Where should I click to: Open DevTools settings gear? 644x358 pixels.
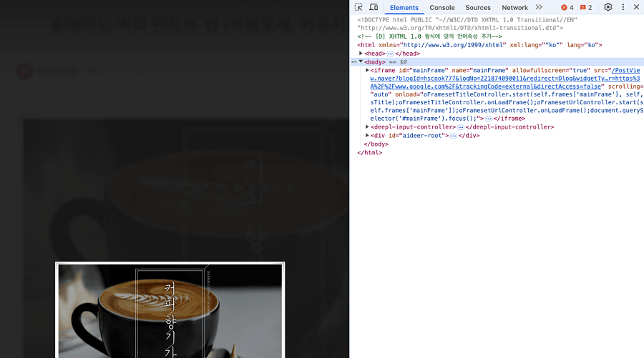(x=608, y=7)
